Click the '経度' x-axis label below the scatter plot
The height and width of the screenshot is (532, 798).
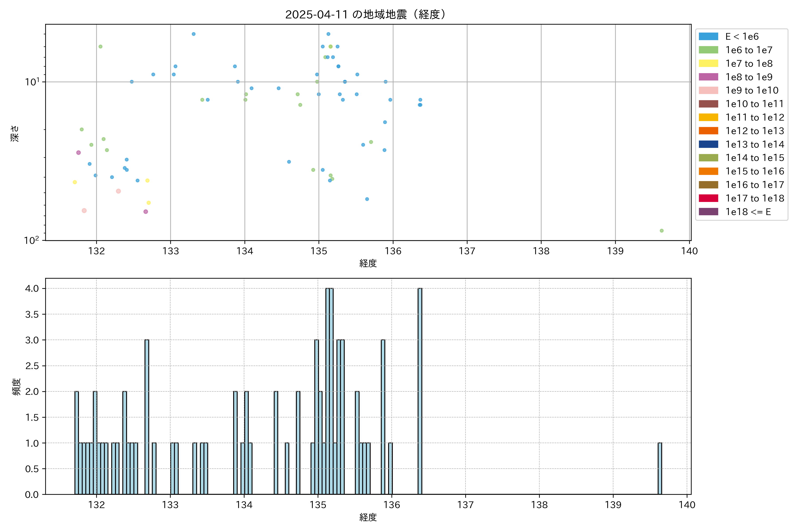(x=368, y=263)
